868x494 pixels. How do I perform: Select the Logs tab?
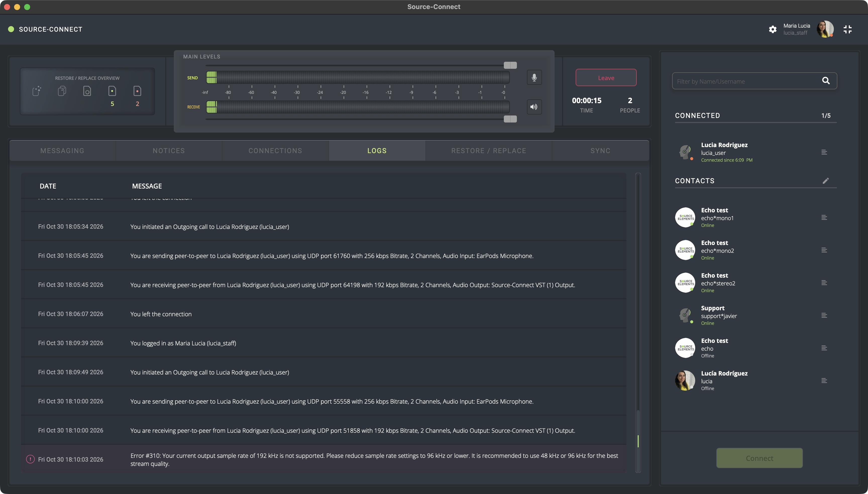(x=377, y=151)
